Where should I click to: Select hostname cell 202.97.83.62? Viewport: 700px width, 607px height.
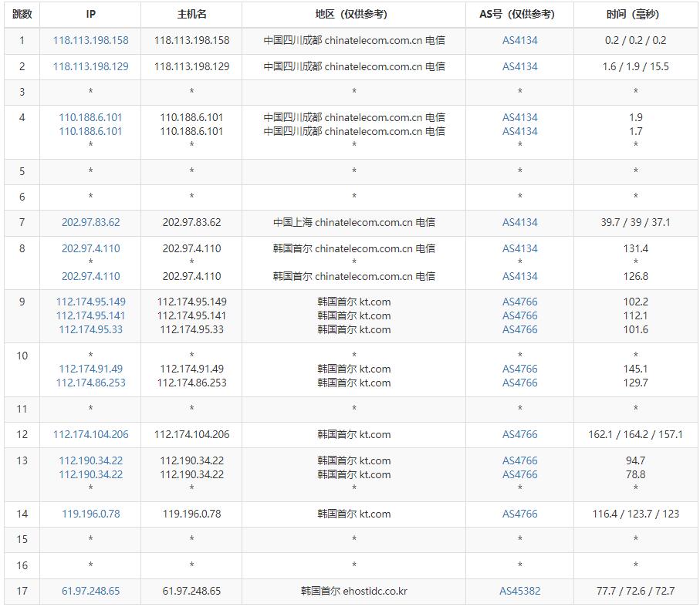click(x=191, y=222)
